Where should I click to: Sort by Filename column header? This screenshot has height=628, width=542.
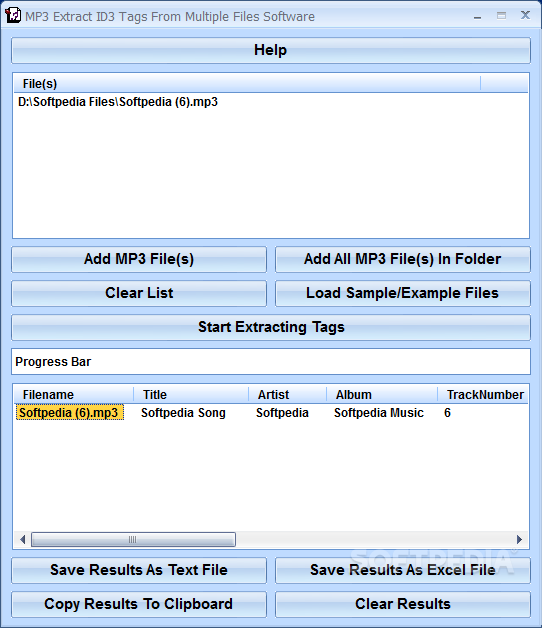[74, 395]
